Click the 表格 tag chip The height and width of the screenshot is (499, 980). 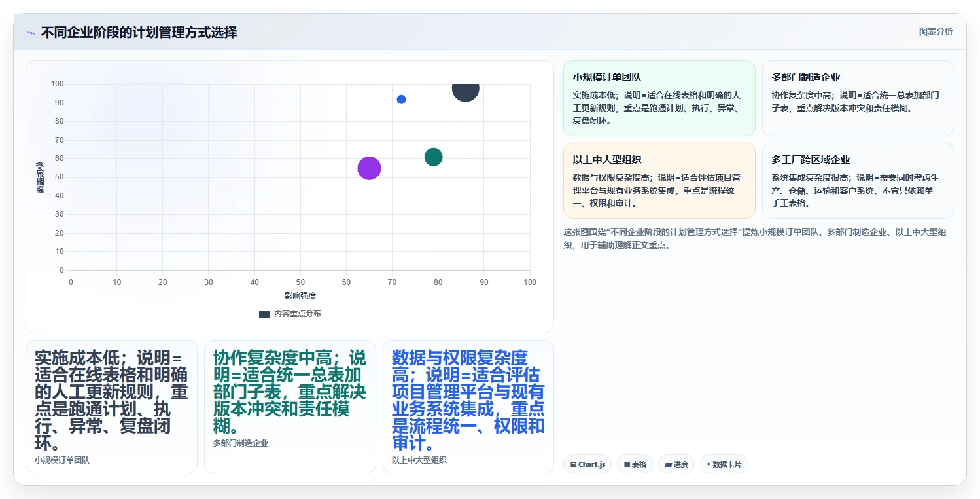point(635,464)
